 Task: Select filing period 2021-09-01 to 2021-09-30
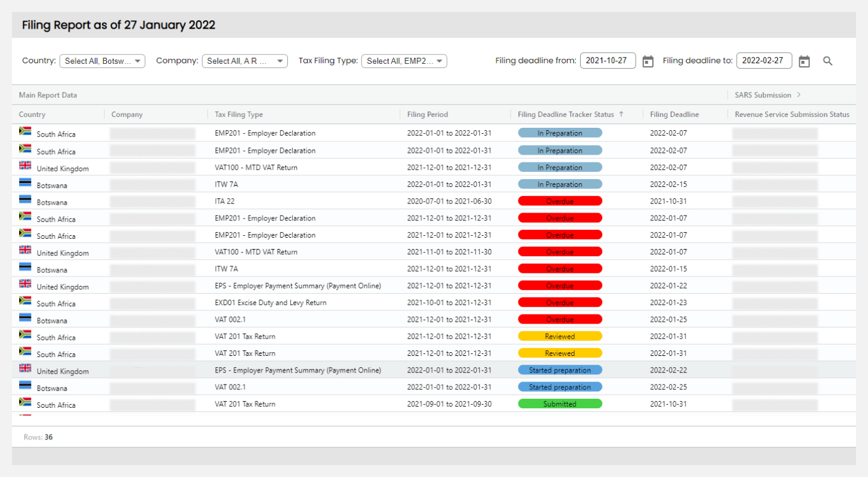point(449,404)
